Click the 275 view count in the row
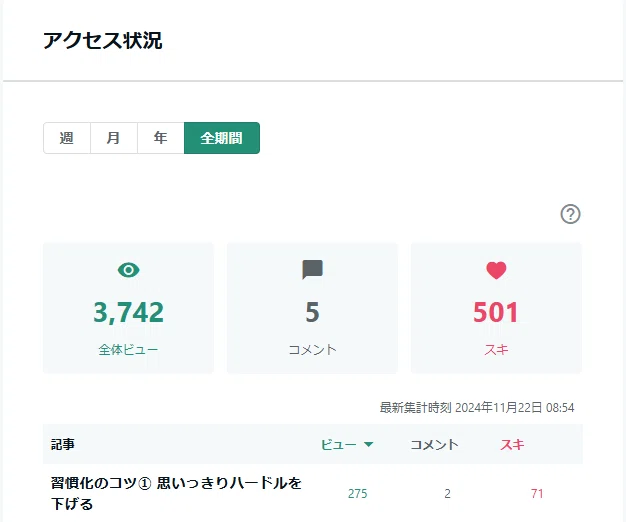 pyautogui.click(x=357, y=494)
